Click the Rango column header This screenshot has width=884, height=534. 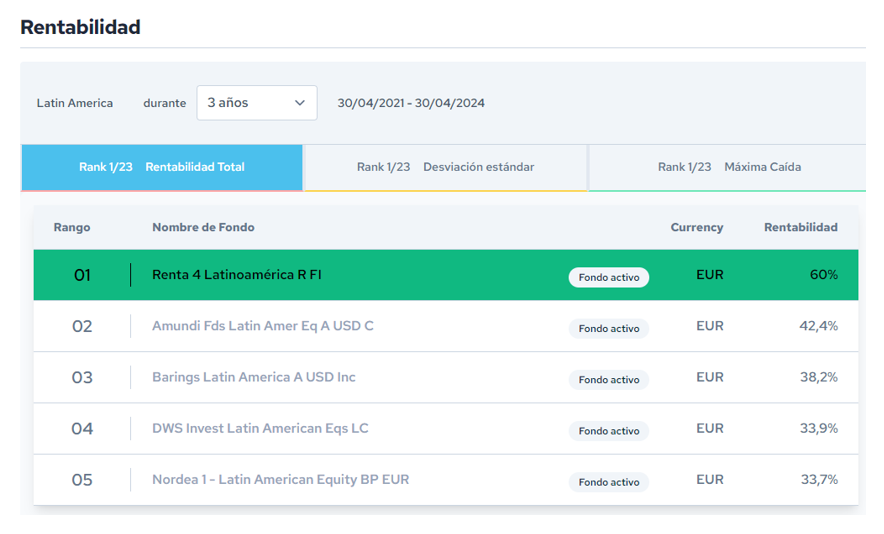tap(72, 227)
